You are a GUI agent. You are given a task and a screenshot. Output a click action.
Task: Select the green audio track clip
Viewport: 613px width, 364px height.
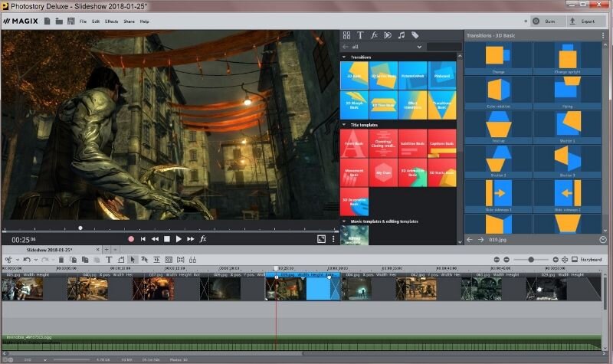(x=301, y=343)
